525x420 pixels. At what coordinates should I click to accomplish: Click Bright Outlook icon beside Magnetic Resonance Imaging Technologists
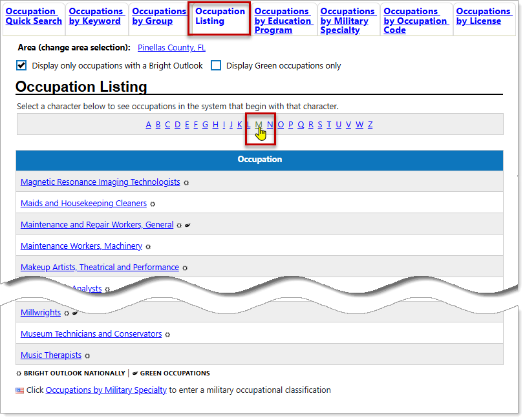click(186, 183)
